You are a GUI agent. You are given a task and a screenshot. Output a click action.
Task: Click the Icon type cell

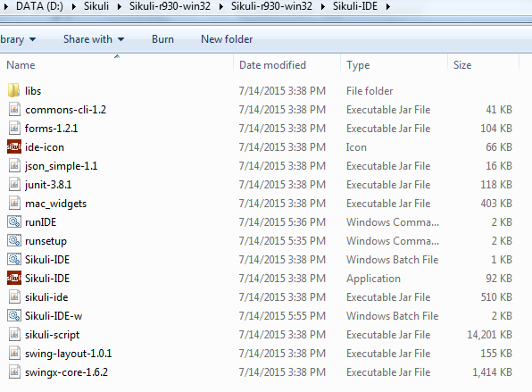pyautogui.click(x=356, y=147)
